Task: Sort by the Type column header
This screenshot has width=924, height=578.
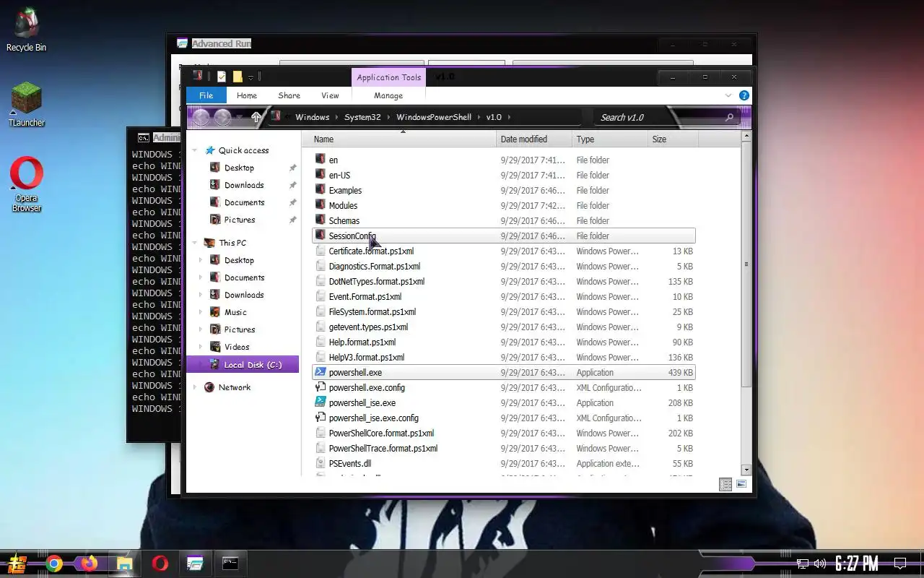Action: [609, 139]
